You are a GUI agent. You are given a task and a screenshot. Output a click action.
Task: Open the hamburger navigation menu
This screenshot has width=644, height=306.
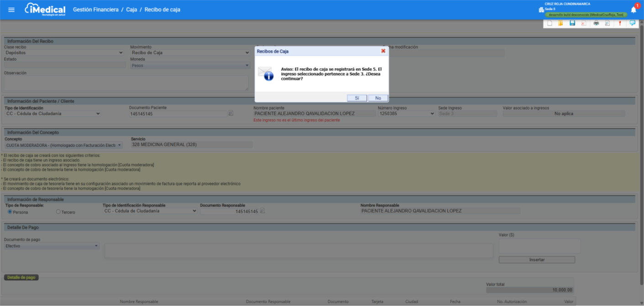click(x=11, y=10)
